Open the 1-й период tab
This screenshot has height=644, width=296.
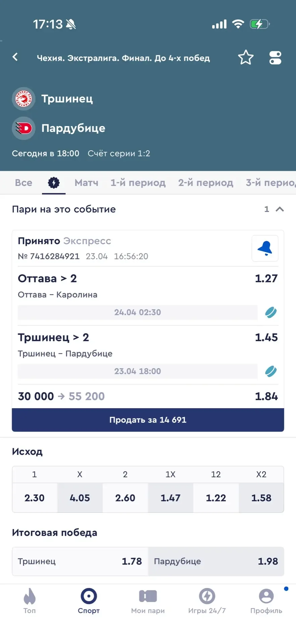138,183
